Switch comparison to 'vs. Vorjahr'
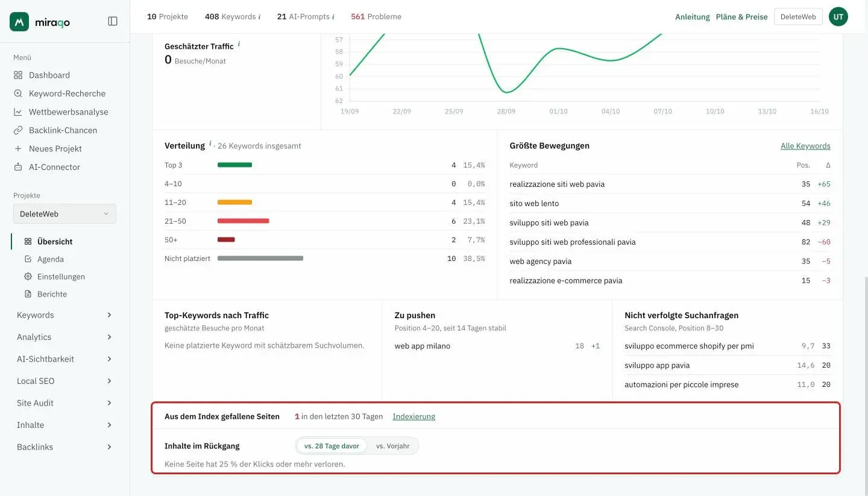Viewport: 868px width, 496px height. coord(393,446)
